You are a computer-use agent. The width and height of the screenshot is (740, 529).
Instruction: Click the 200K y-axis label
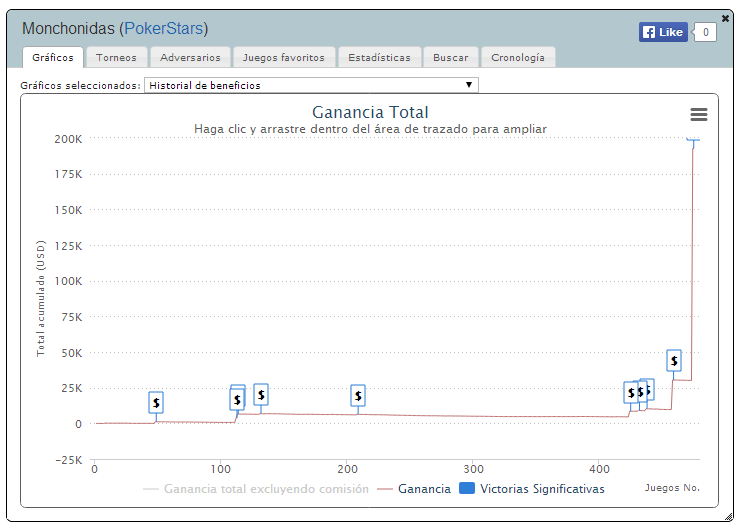point(68,139)
